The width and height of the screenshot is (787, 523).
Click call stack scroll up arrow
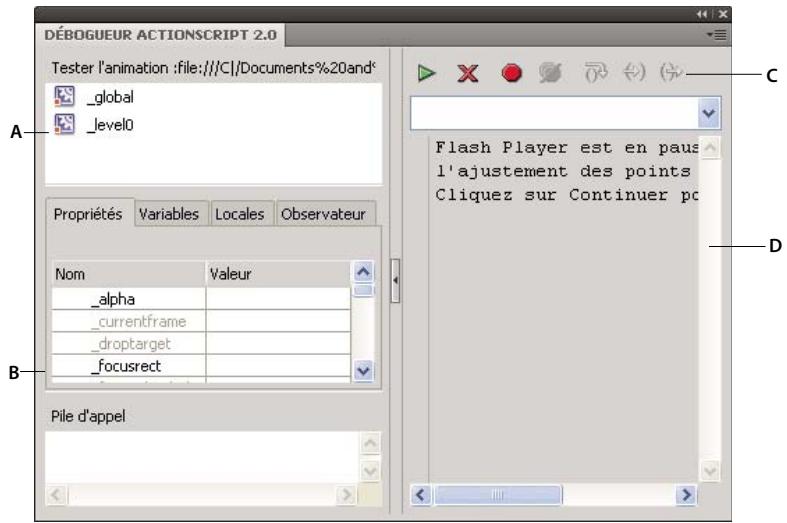point(370,443)
